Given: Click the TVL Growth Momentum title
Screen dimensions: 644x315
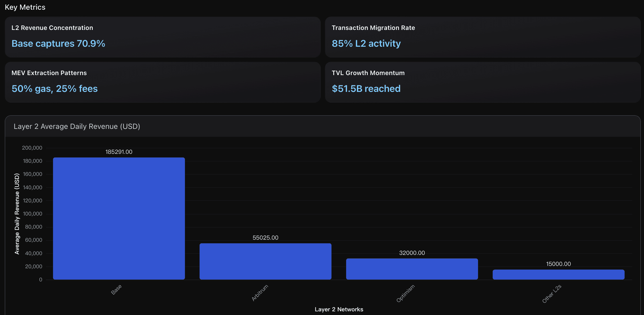Looking at the screenshot, I should [x=368, y=73].
